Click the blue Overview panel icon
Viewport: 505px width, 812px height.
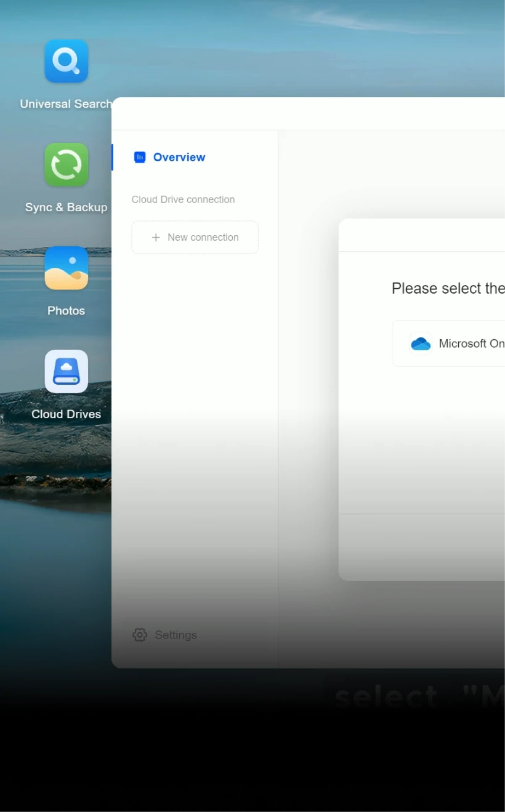click(139, 157)
